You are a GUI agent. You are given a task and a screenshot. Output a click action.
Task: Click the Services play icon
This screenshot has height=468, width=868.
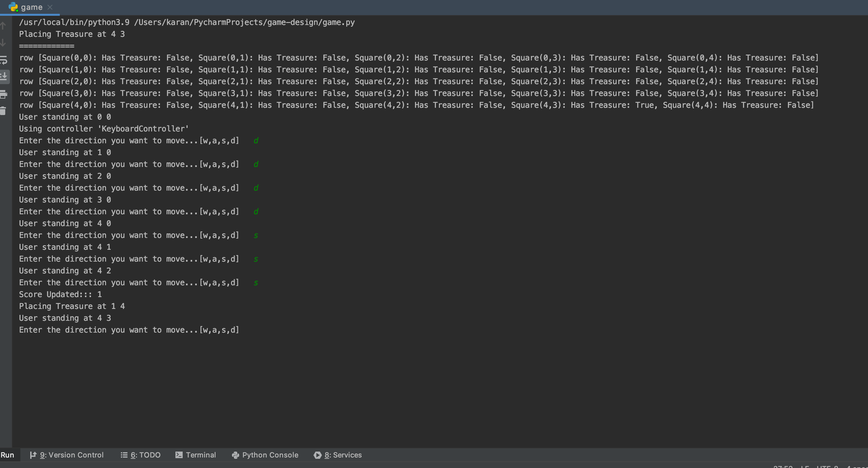tap(317, 455)
